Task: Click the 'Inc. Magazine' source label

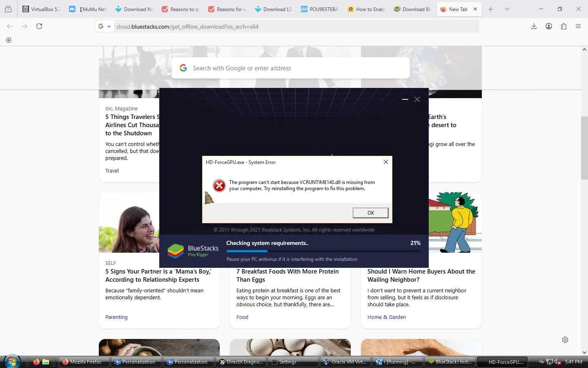Action: (121, 109)
